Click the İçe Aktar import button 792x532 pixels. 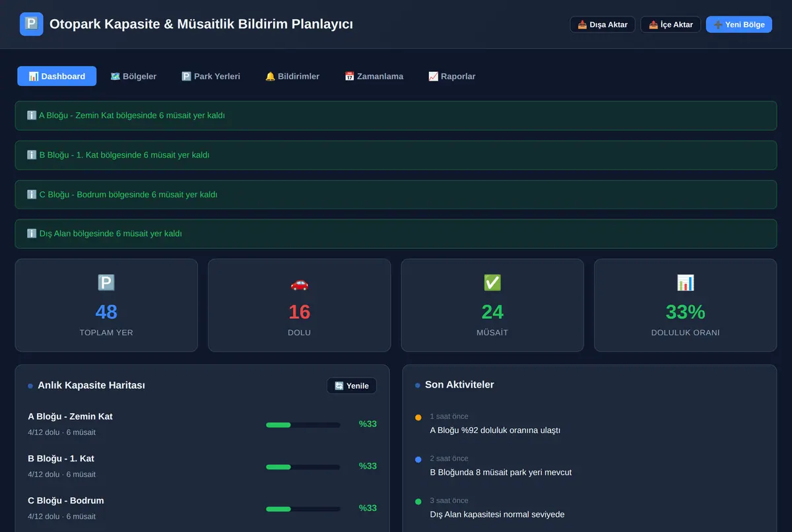pyautogui.click(x=671, y=24)
